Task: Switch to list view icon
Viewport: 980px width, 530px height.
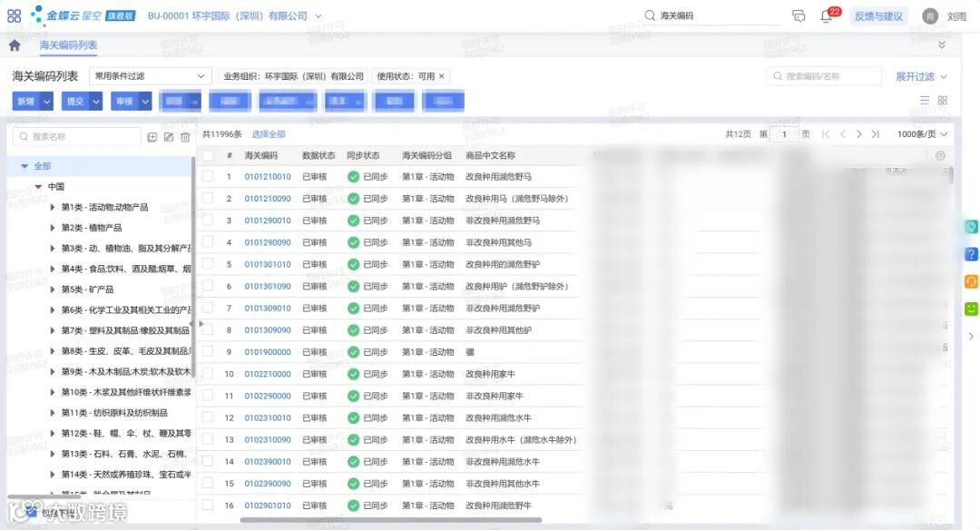Action: (925, 100)
